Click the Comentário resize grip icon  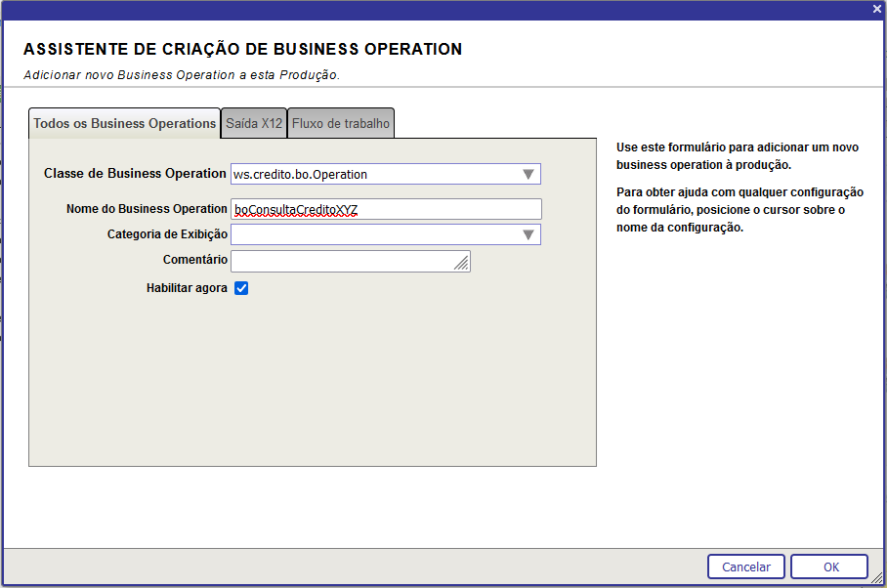(x=462, y=264)
